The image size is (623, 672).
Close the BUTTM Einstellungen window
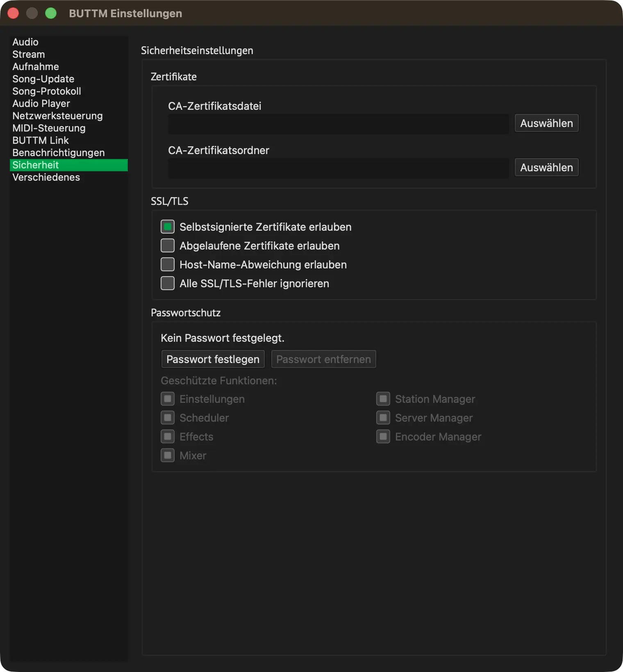pyautogui.click(x=13, y=14)
